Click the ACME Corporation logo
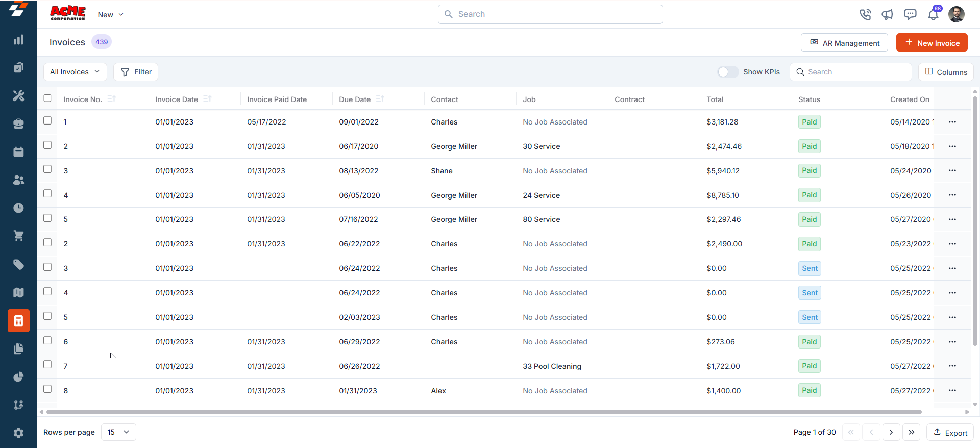 [x=68, y=13]
